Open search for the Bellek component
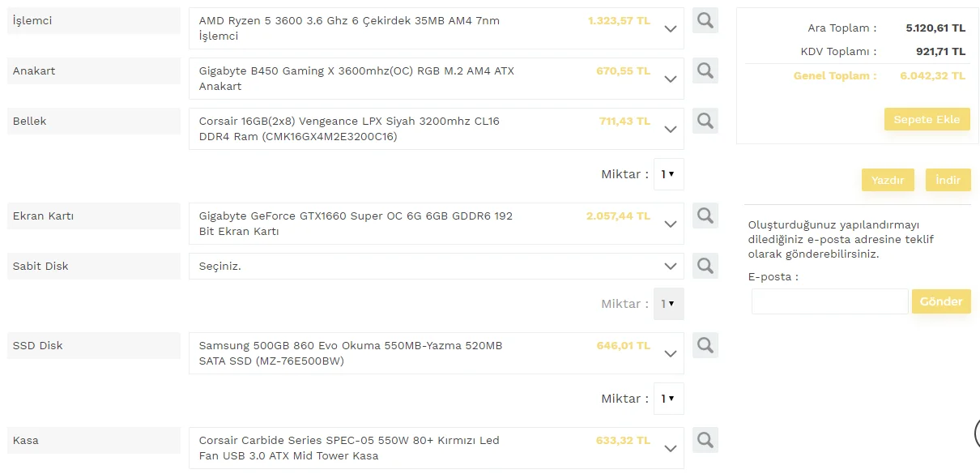 tap(705, 121)
